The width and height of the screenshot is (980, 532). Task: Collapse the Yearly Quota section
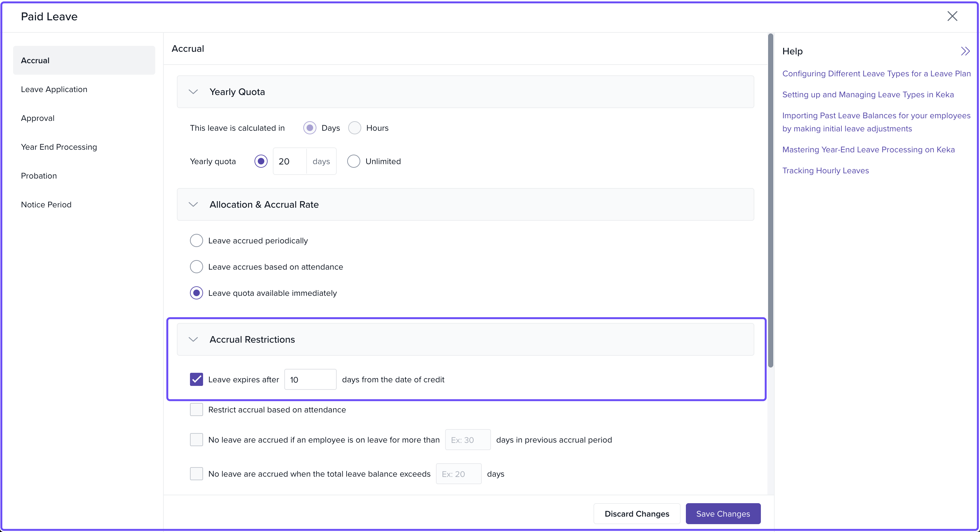point(193,92)
